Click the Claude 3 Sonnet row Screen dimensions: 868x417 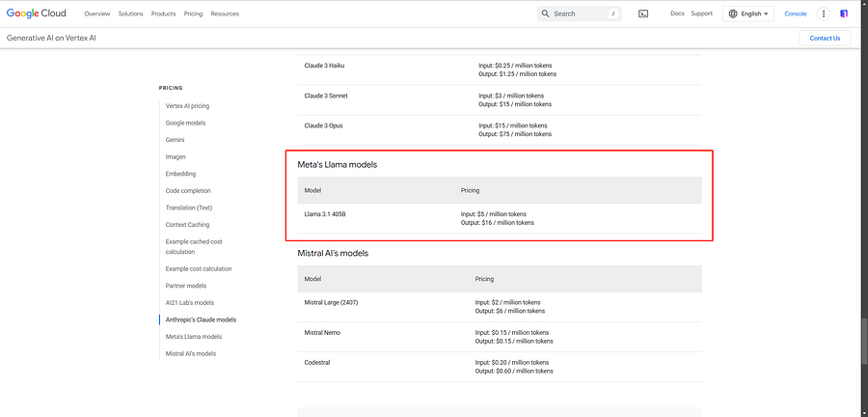500,99
